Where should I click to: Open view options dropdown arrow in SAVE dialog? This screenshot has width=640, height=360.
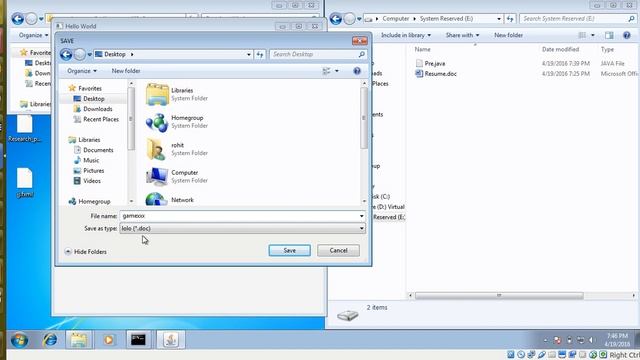point(337,71)
